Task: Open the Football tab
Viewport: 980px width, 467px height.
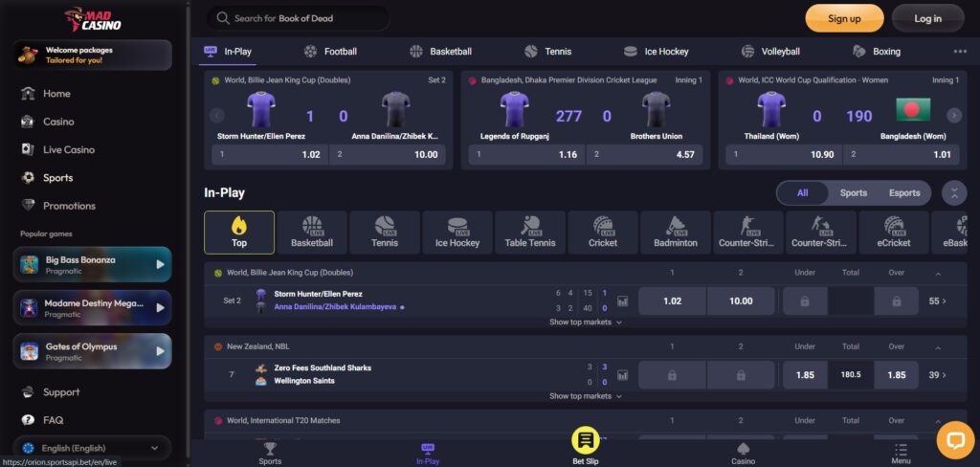Action: coord(330,52)
